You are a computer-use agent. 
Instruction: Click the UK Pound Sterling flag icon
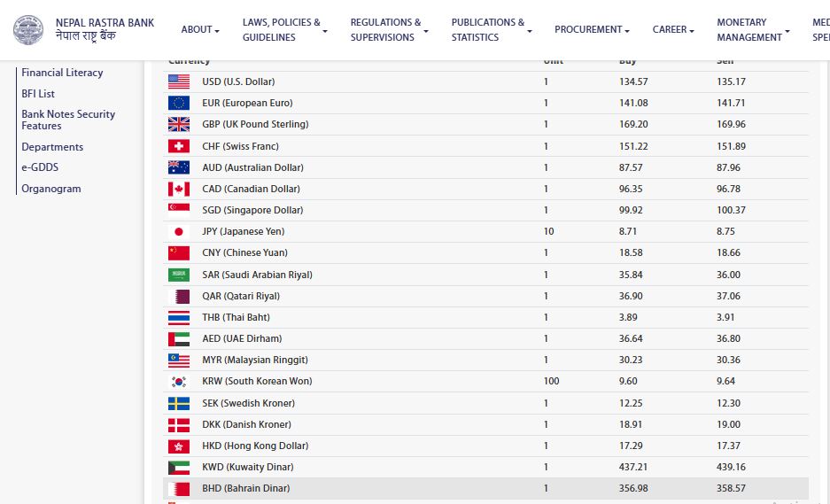[178, 124]
